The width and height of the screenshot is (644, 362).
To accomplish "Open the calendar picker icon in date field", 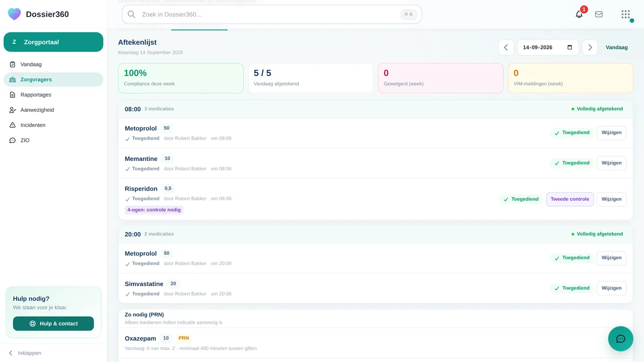I will [570, 47].
